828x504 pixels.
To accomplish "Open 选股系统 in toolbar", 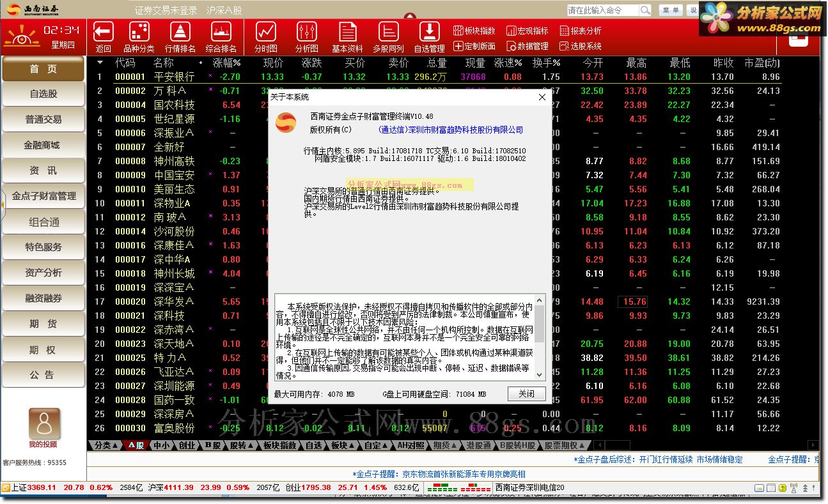I will [580, 46].
